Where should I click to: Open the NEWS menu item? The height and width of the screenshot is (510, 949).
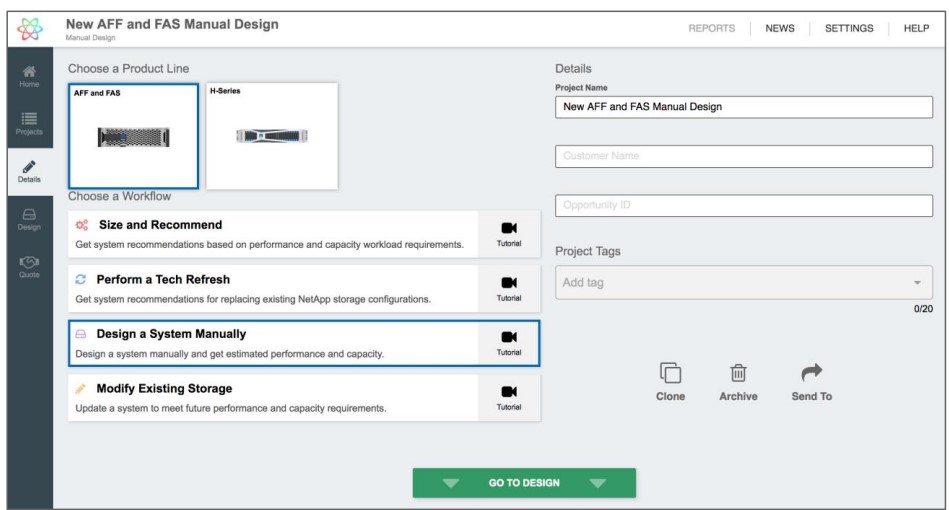pyautogui.click(x=779, y=28)
